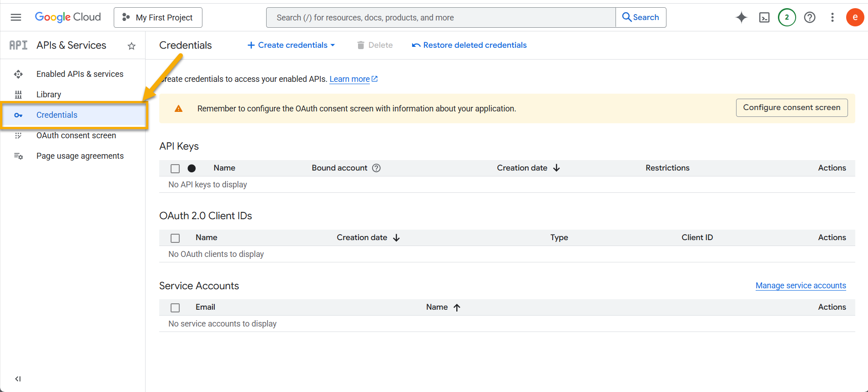Pin APIs & Services with star icon
Viewport: 868px width, 392px height.
(131, 45)
